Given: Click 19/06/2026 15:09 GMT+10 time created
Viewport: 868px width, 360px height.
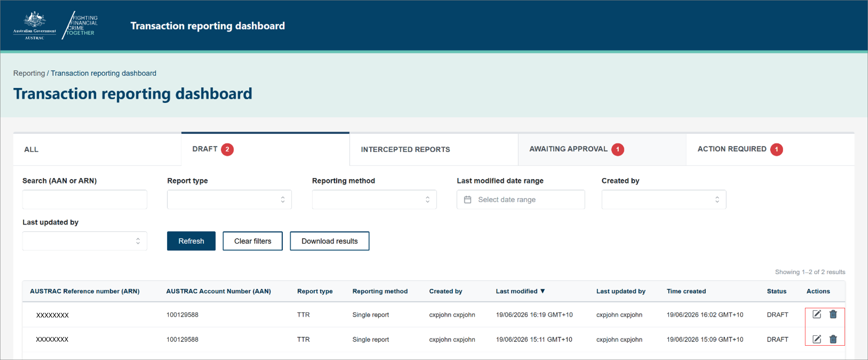Looking at the screenshot, I should (705, 340).
